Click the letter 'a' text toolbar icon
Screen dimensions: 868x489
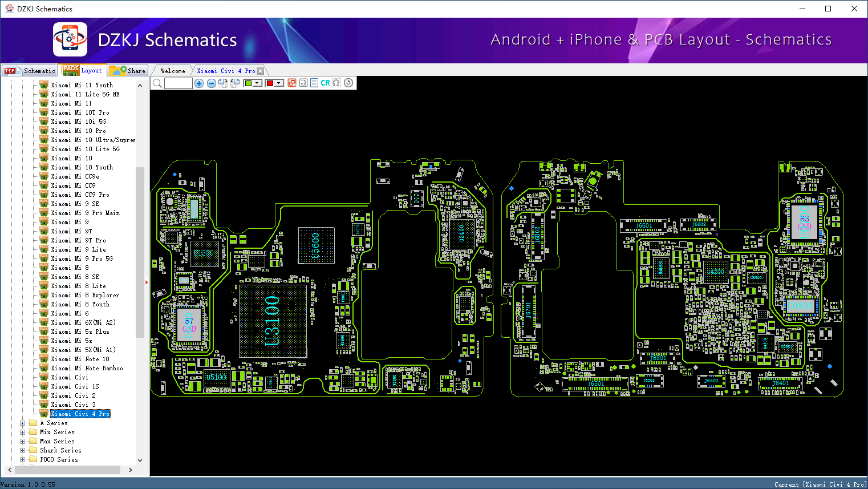coord(303,83)
